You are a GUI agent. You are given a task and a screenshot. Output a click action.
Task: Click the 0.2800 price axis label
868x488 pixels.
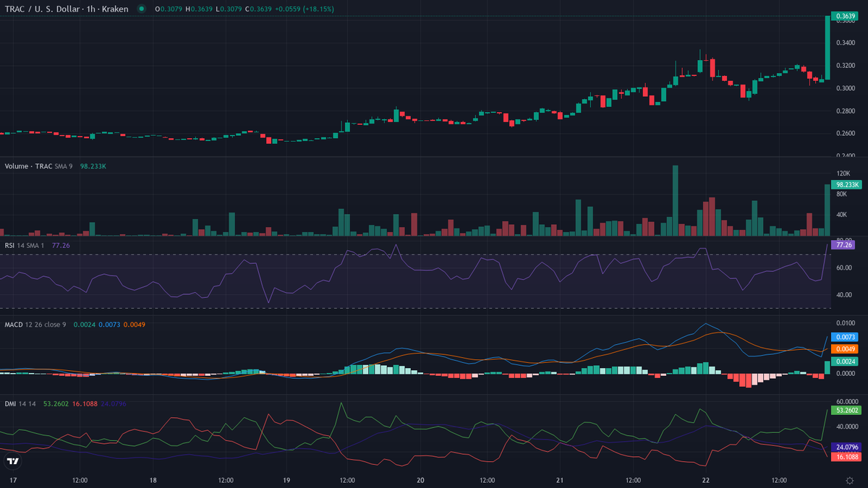pos(845,111)
